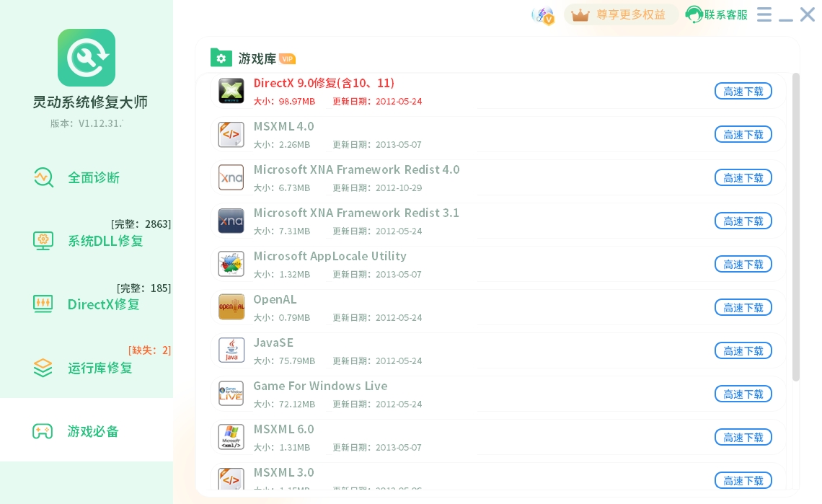Click 高速下载 for Game For Windows Live

click(743, 394)
